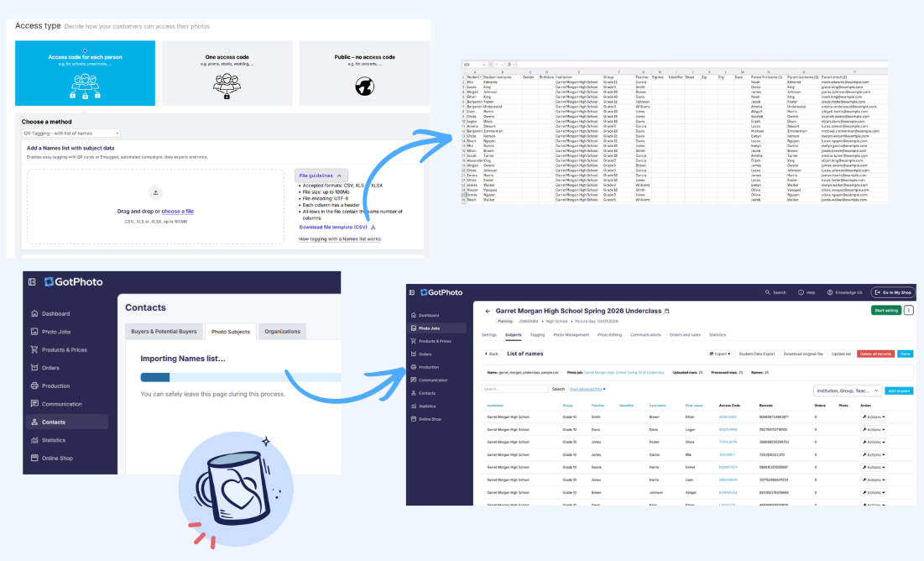Screen dimensions: 924x561
Task: Click the Importing Names list progress bar
Action: tap(240, 378)
